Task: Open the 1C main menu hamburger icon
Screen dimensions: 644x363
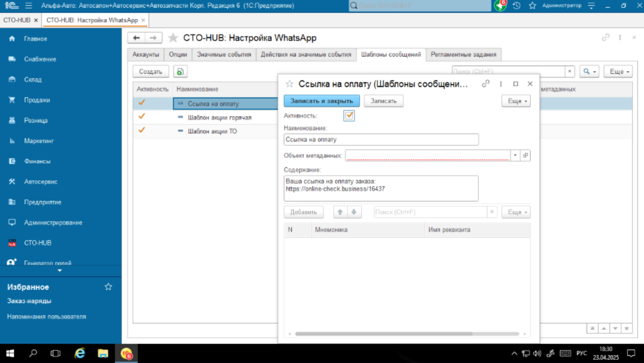Action: point(28,6)
